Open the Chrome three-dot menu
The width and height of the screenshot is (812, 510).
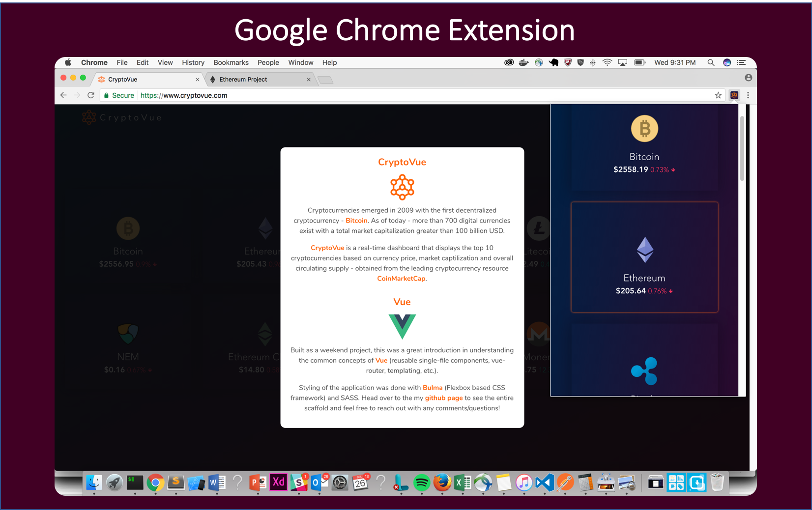[748, 95]
